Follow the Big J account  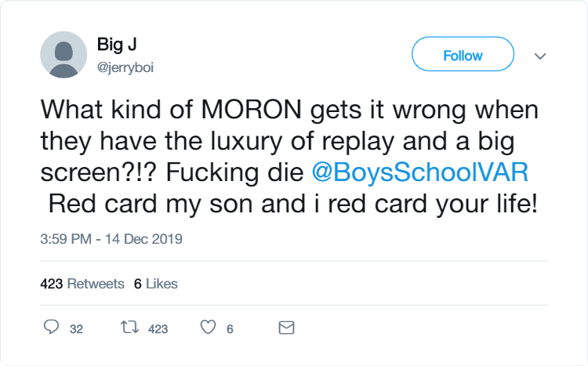463,54
